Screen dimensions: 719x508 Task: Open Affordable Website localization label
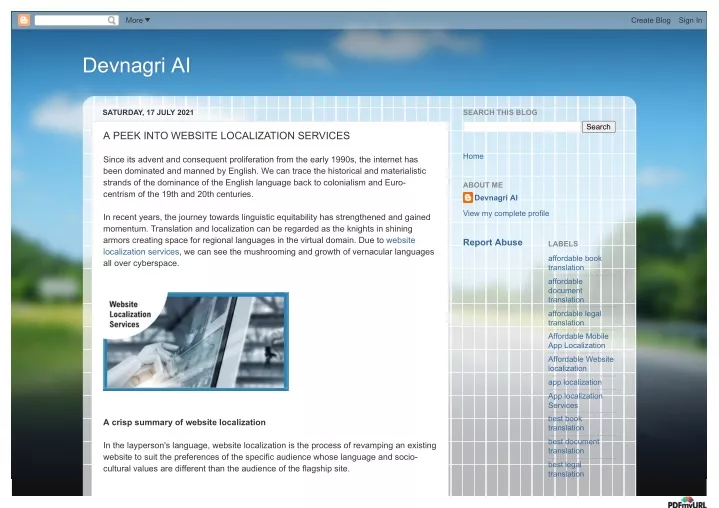[581, 364]
